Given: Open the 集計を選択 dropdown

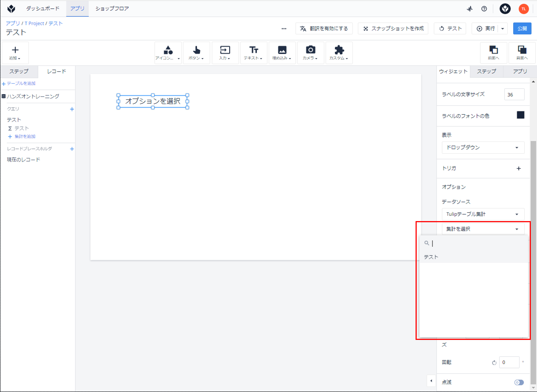Looking at the screenshot, I should point(483,229).
